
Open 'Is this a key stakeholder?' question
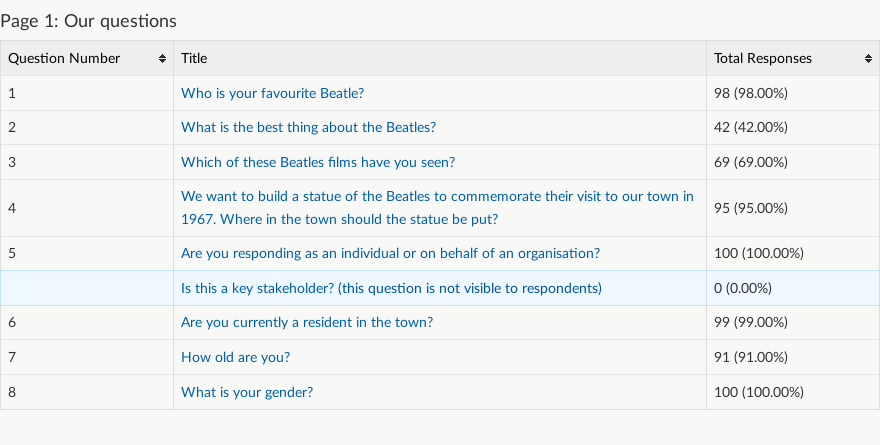[391, 288]
